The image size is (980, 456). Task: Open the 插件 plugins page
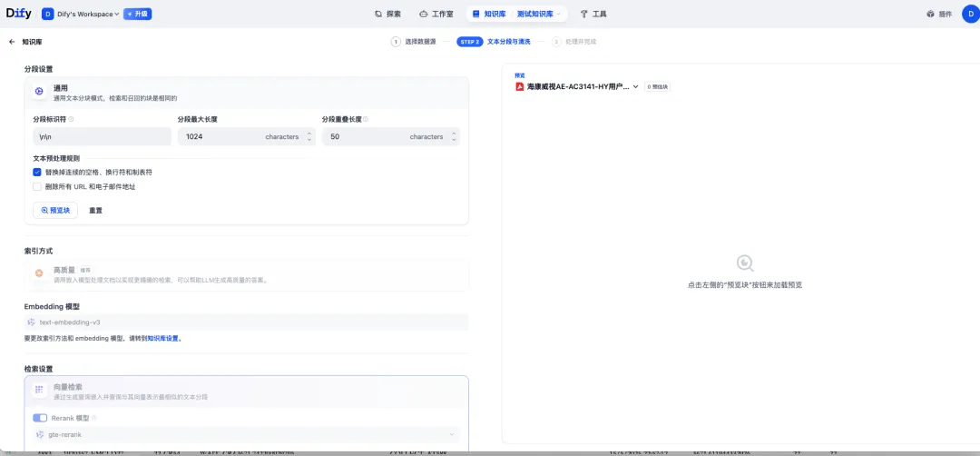(939, 14)
